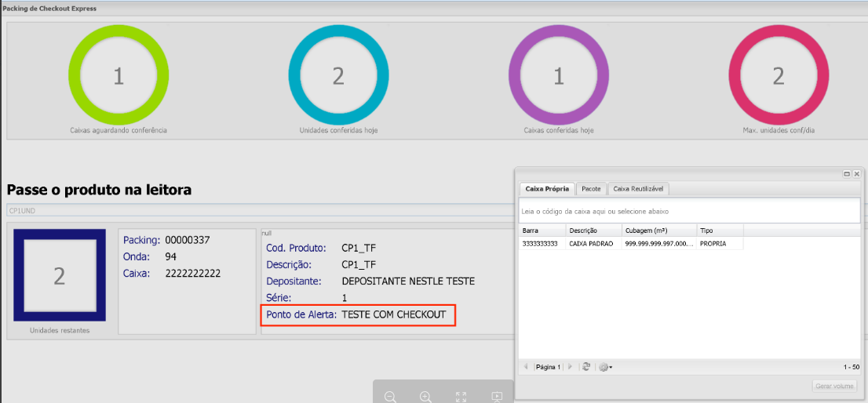Open the gear settings dropdown in pager

tap(605, 366)
